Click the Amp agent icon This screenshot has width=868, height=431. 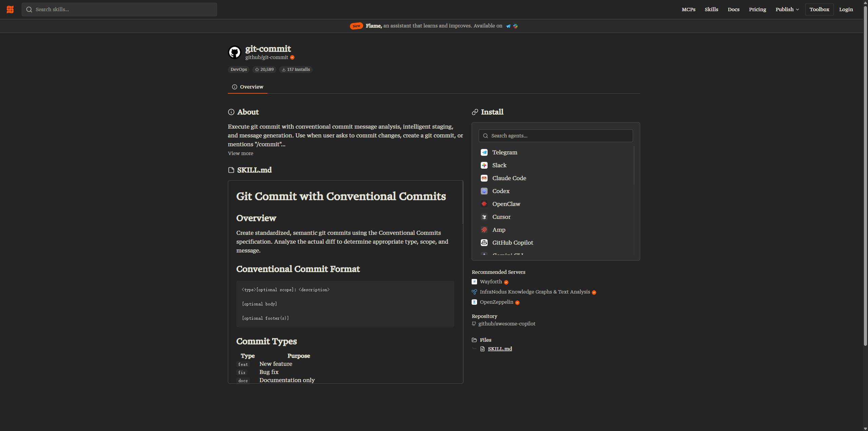[x=484, y=230]
